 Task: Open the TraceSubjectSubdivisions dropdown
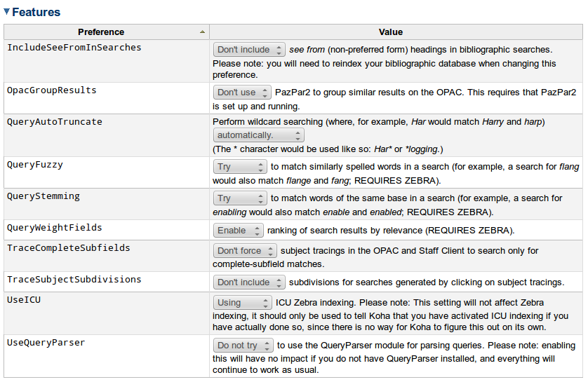pos(249,282)
